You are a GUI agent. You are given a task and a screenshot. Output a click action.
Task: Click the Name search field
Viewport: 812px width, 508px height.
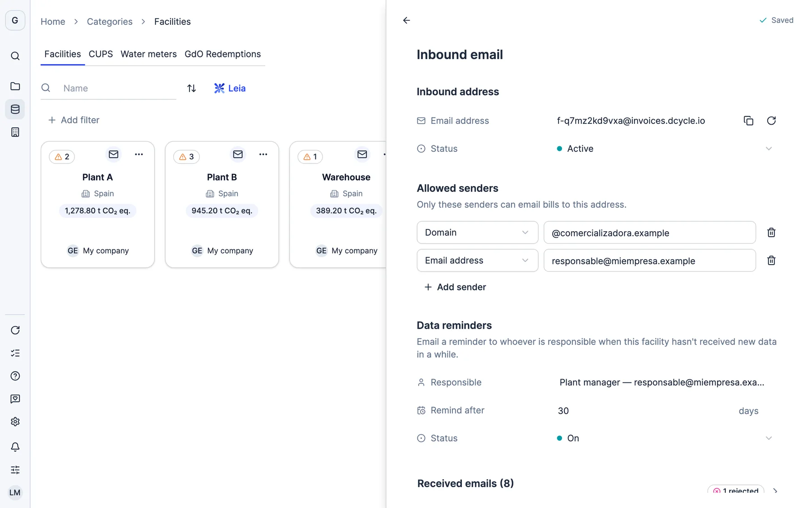pyautogui.click(x=108, y=88)
